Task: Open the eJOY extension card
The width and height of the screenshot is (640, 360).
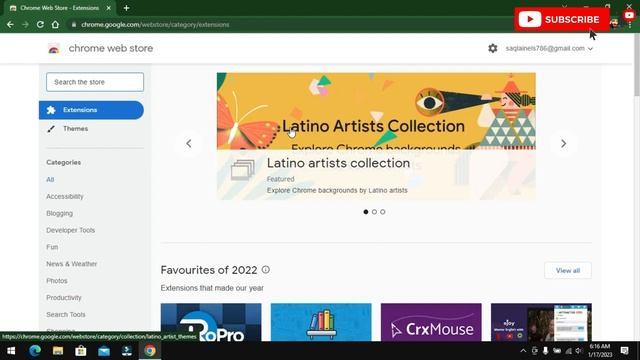Action: tap(541, 322)
